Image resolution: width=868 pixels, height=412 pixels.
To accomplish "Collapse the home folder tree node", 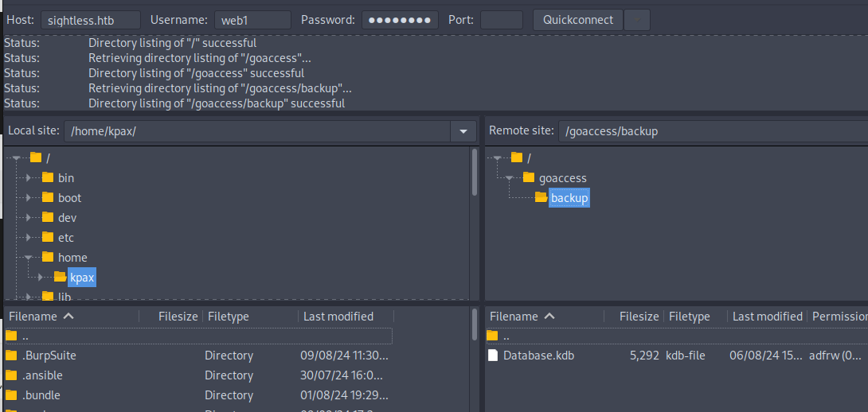I will [29, 257].
